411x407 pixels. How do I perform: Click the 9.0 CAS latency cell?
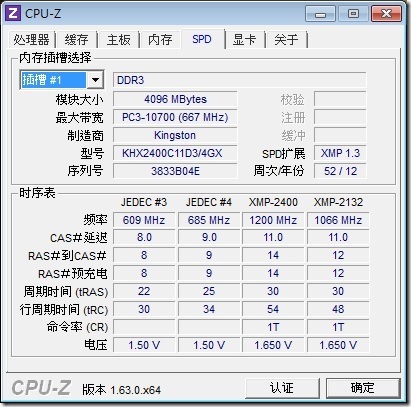[x=209, y=238]
